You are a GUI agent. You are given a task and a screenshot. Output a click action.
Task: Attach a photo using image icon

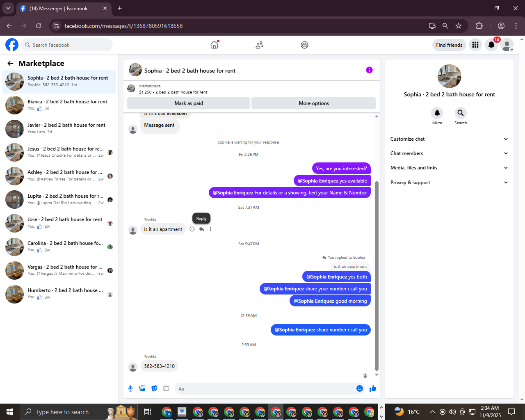(x=142, y=388)
